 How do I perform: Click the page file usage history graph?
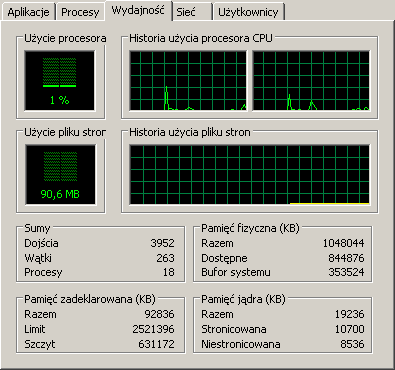[249, 175]
